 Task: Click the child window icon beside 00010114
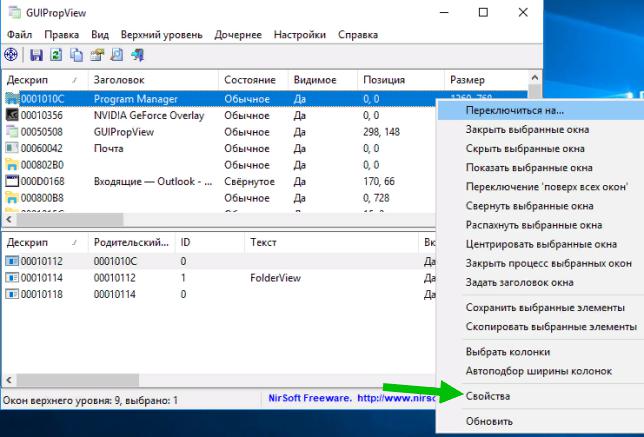tap(12, 278)
